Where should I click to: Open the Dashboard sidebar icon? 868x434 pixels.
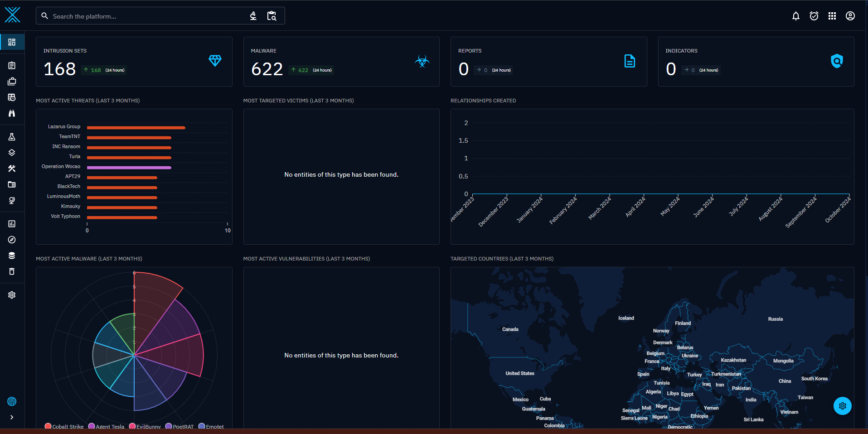pos(12,42)
